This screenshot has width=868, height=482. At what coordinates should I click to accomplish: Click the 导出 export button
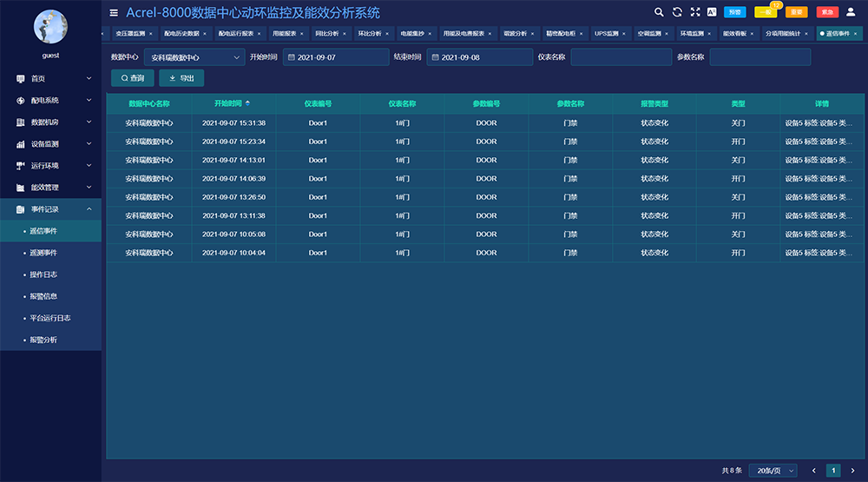click(181, 78)
